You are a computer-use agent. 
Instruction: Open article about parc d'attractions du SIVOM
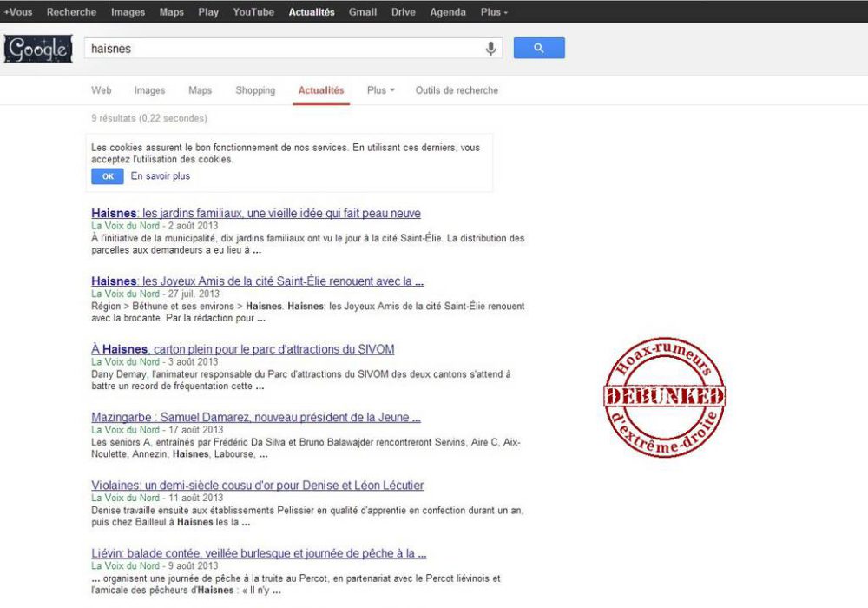tap(243, 349)
